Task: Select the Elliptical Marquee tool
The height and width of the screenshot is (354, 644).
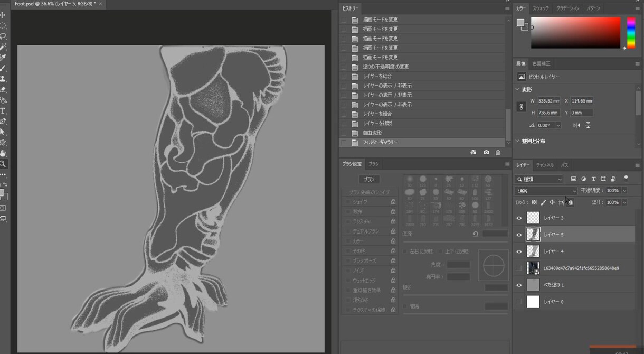Action: click(x=3, y=25)
